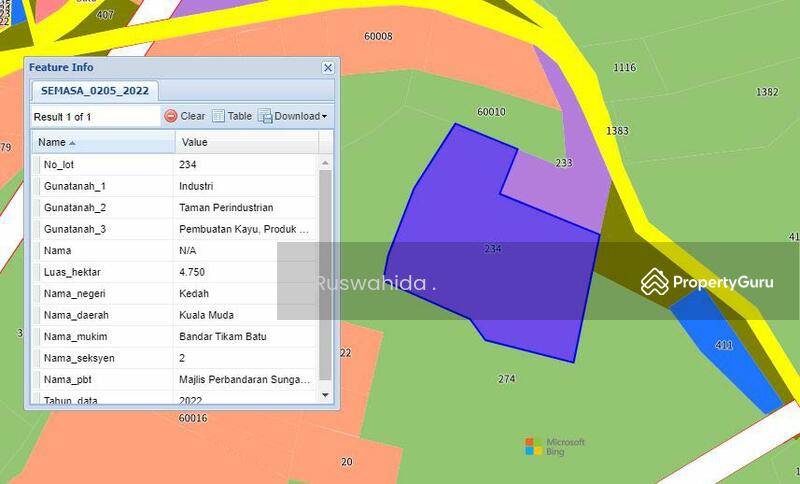Select the 4.750 value

click(x=192, y=272)
